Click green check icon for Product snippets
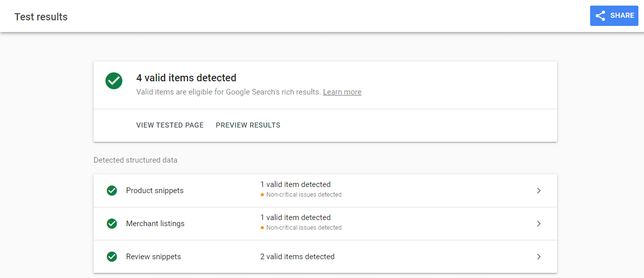The image size is (644, 278). click(112, 191)
